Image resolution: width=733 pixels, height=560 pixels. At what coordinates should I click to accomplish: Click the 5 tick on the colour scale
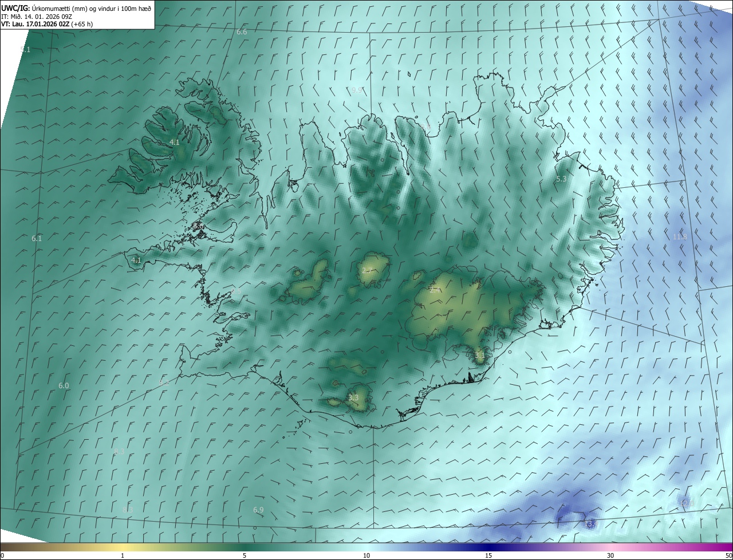tap(245, 555)
